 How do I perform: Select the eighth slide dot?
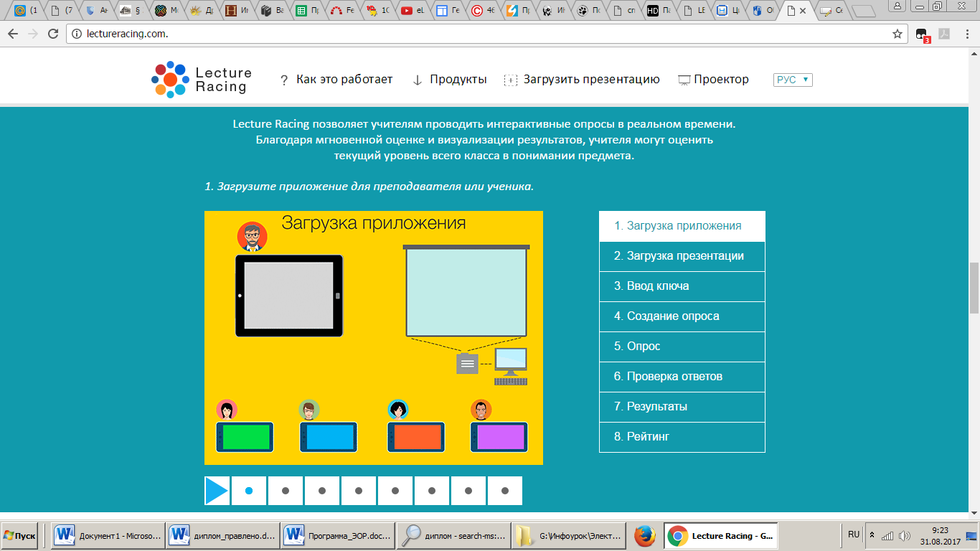[505, 491]
